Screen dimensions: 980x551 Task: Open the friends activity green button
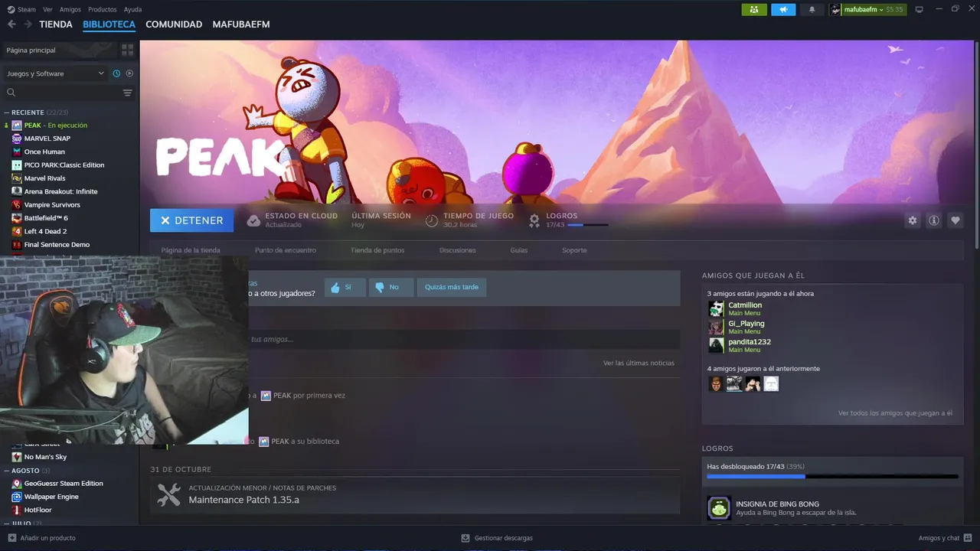754,9
